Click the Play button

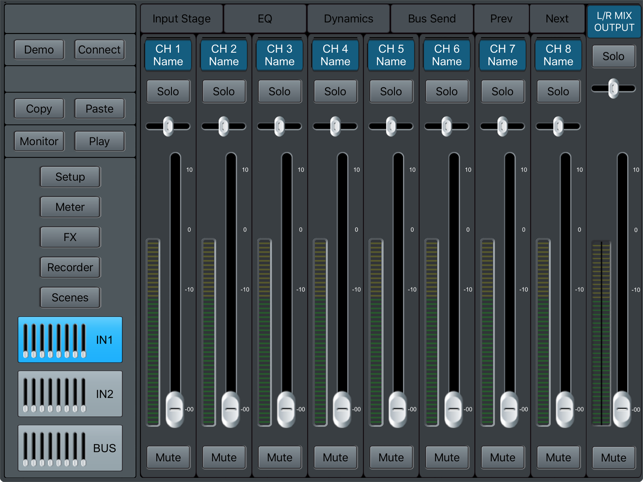tap(99, 141)
